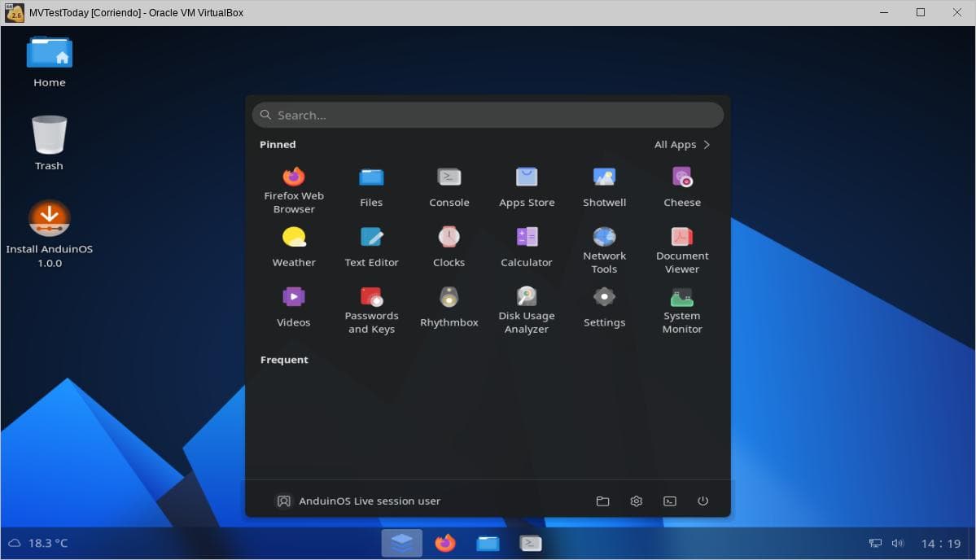Open file manager from menu footer folder icon
The height and width of the screenshot is (560, 976).
tap(602, 501)
